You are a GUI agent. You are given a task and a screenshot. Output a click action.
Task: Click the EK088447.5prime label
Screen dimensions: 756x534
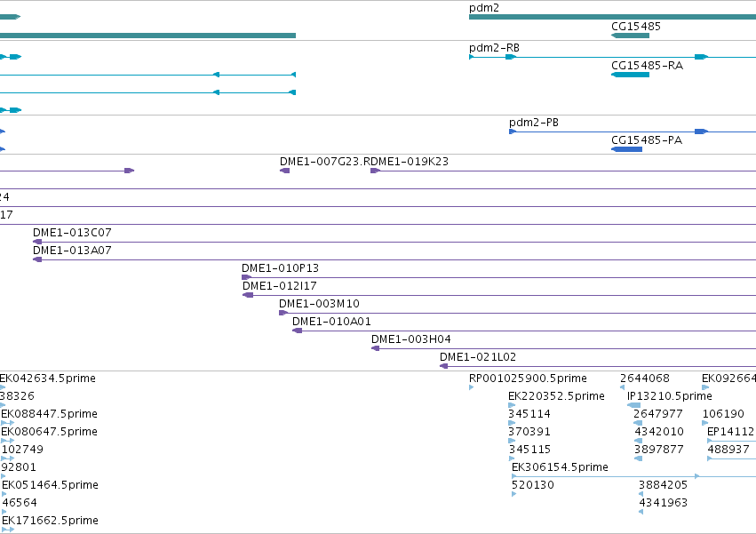click(49, 414)
